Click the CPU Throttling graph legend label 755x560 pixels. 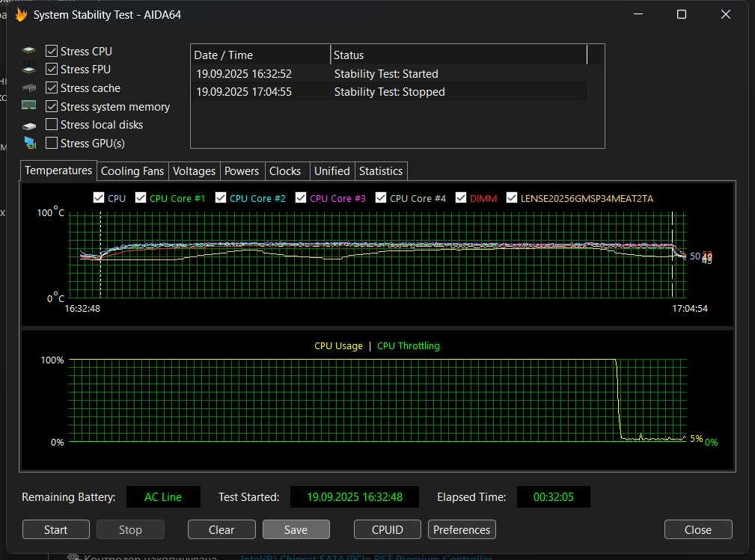409,346
